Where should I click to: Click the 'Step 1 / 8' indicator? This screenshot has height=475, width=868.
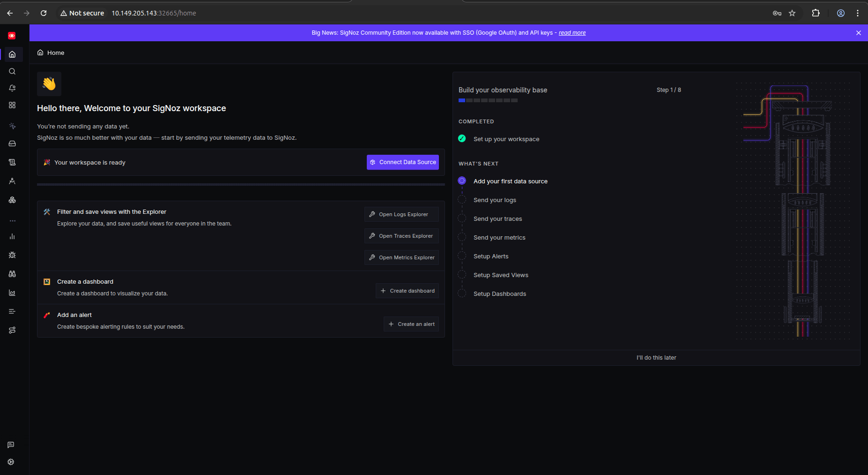coord(669,90)
